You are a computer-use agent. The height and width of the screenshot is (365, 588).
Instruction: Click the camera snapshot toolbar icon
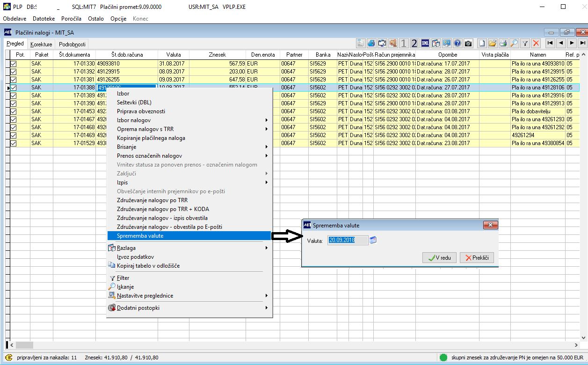(468, 43)
